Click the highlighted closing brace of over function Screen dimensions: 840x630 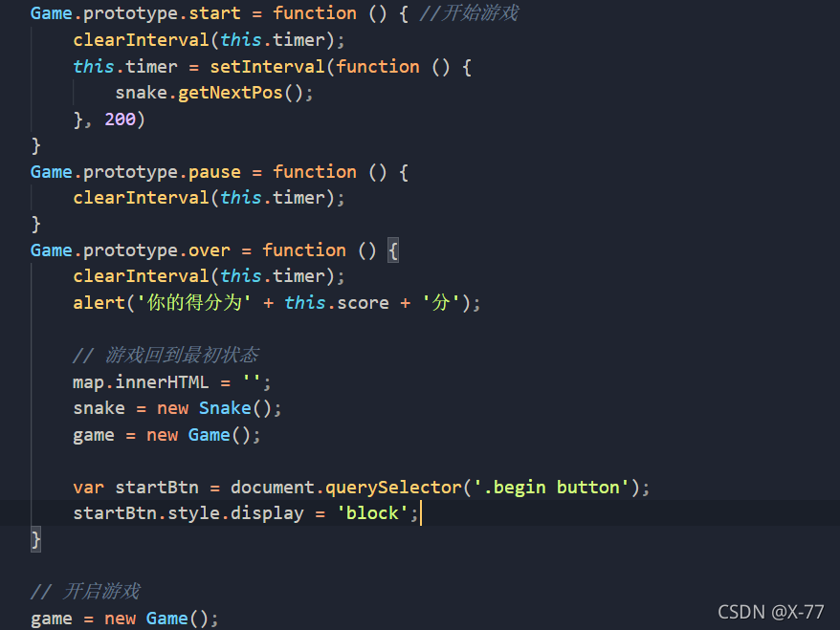[36, 539]
